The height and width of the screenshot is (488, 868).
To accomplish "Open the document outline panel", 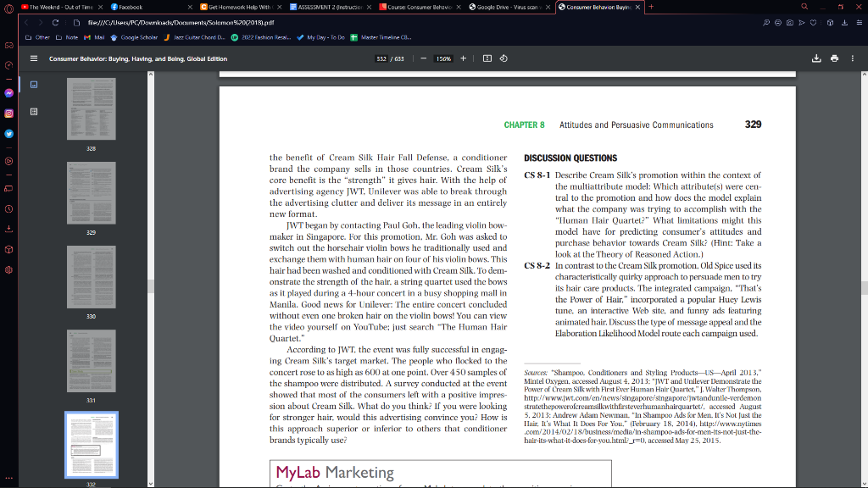I will click(x=34, y=111).
